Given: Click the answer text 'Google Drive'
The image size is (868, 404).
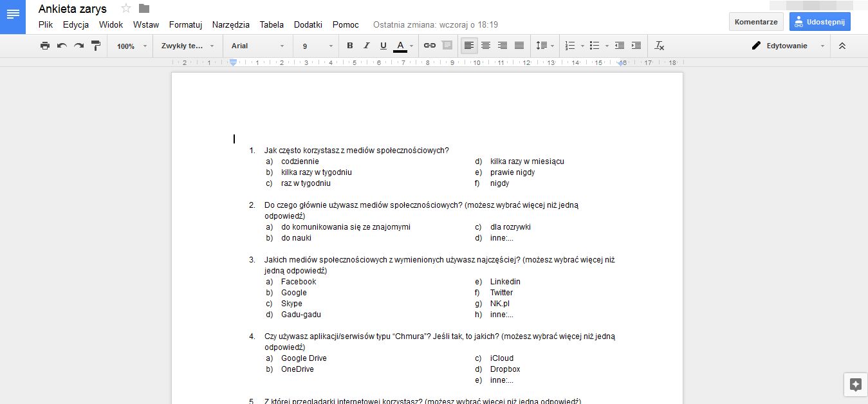Looking at the screenshot, I should pos(304,358).
